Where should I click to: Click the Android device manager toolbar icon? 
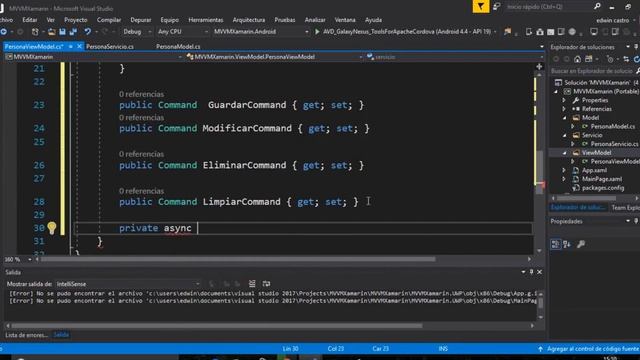529,31
